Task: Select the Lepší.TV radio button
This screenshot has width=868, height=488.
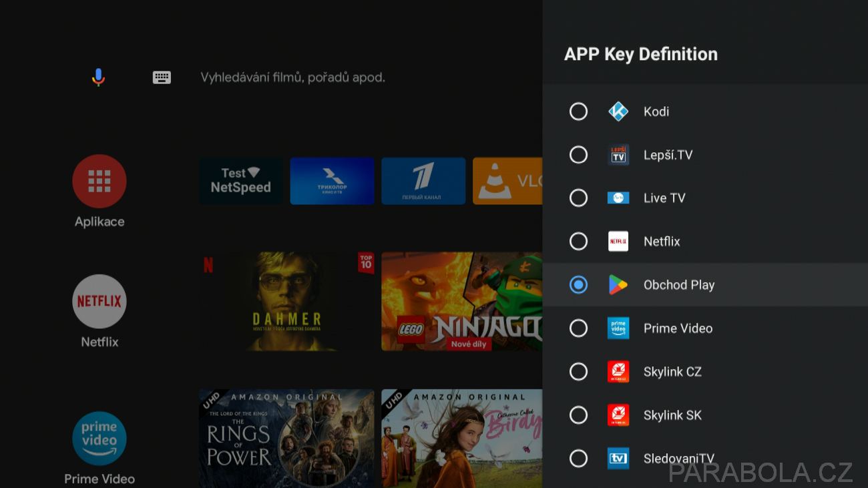Action: 578,155
